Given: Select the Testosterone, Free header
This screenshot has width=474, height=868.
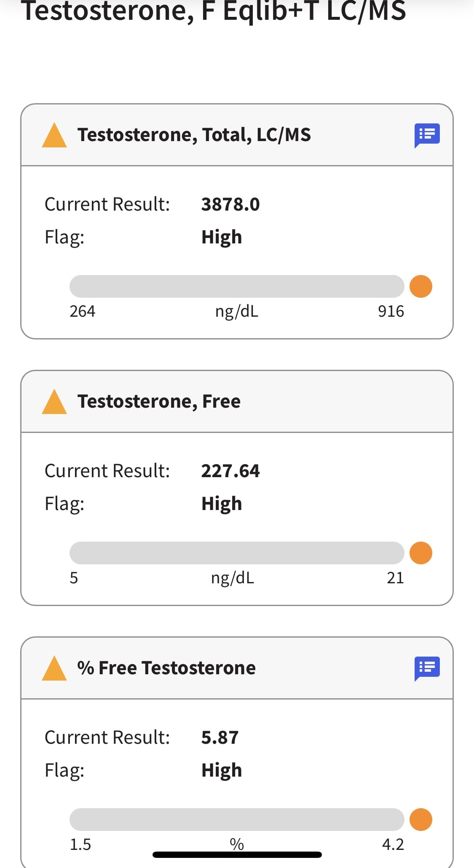Looking at the screenshot, I should [x=159, y=401].
